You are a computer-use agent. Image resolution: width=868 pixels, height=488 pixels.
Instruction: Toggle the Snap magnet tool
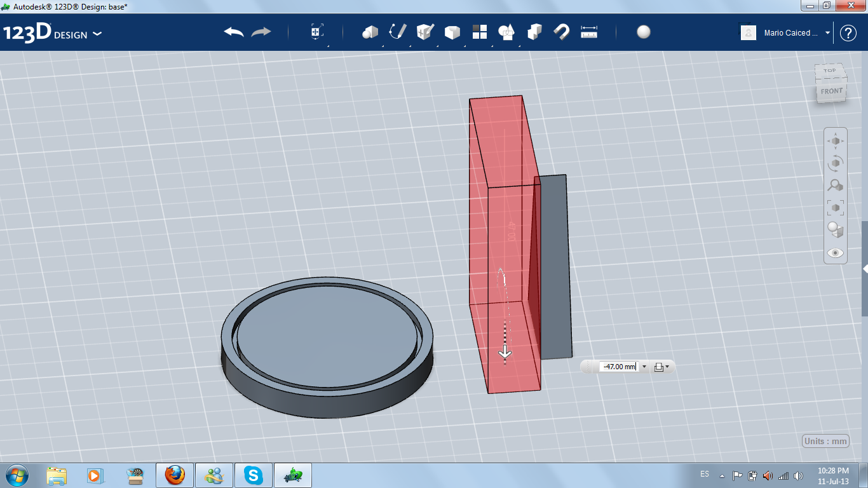(x=562, y=32)
